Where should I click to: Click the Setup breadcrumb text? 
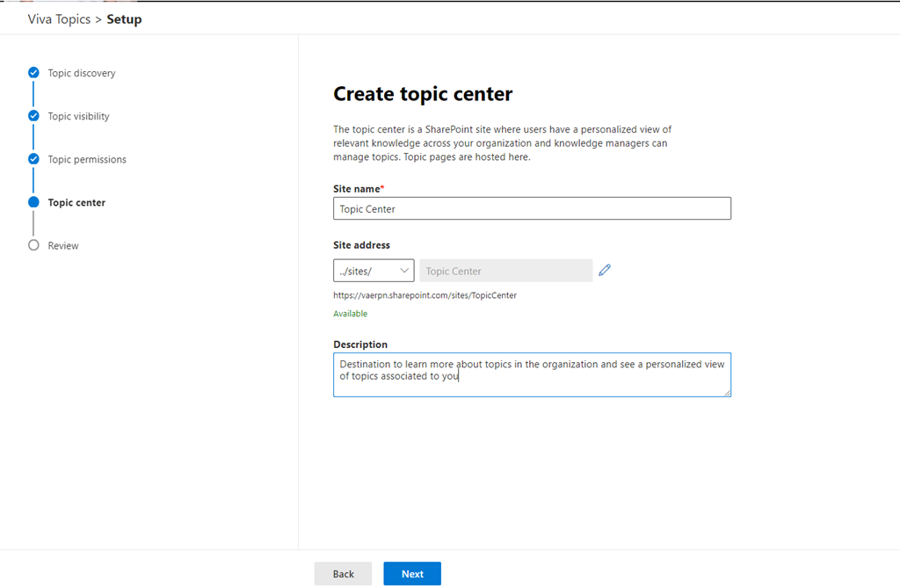pyautogui.click(x=124, y=19)
